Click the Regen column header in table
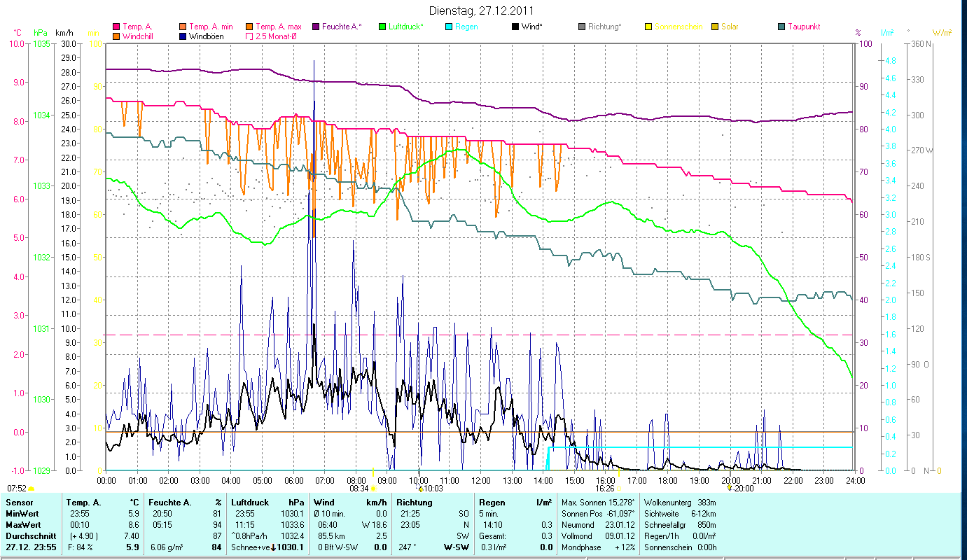Image resolution: width=967 pixels, height=560 pixels. pyautogui.click(x=491, y=503)
